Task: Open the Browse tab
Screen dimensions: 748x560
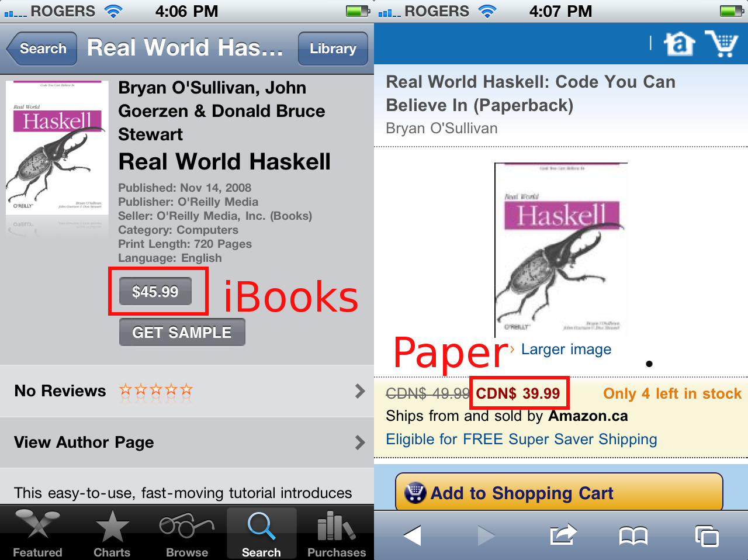Action: pos(187,533)
